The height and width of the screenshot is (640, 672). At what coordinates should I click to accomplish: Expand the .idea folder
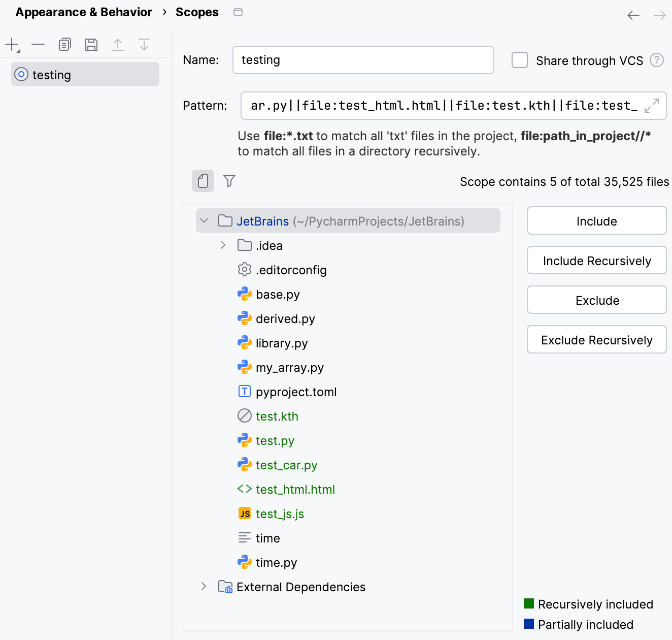[x=223, y=245]
